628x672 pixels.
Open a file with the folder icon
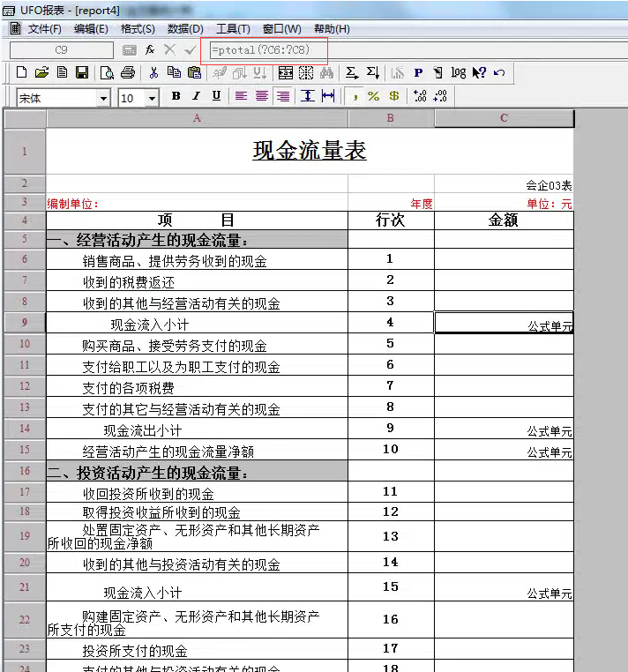coord(41,72)
